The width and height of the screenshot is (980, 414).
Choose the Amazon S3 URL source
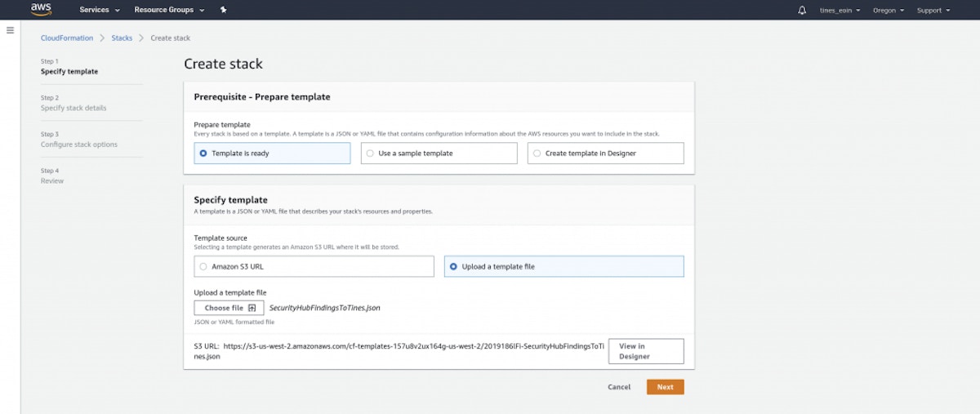203,266
